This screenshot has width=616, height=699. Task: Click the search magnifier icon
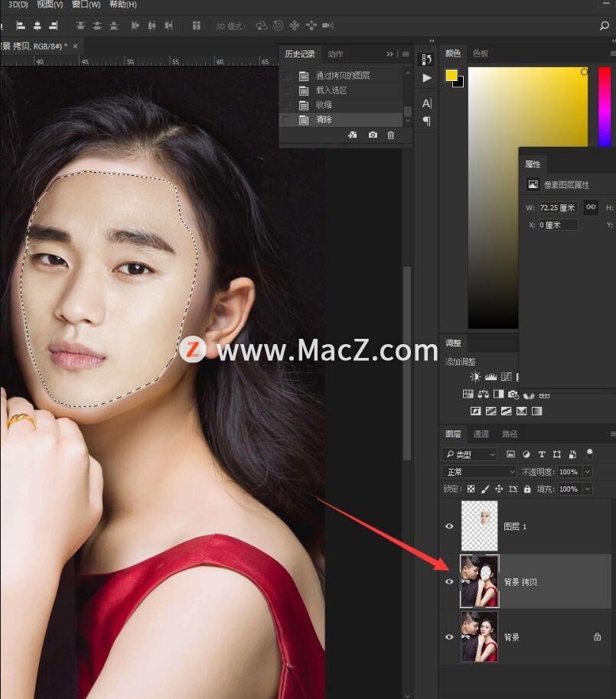(x=605, y=26)
